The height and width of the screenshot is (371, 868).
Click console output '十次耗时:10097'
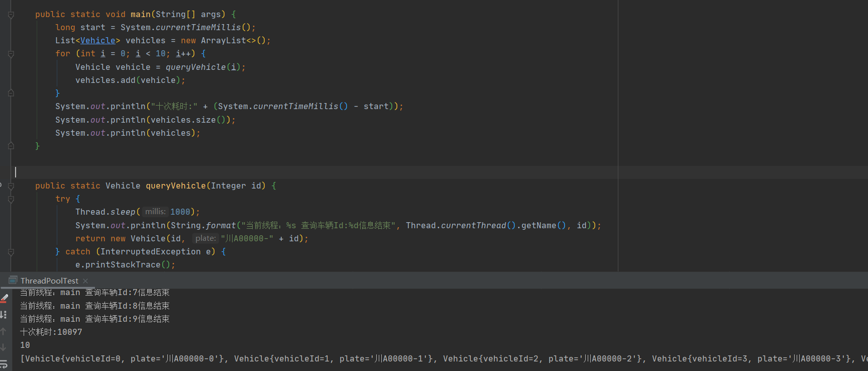pos(51,332)
